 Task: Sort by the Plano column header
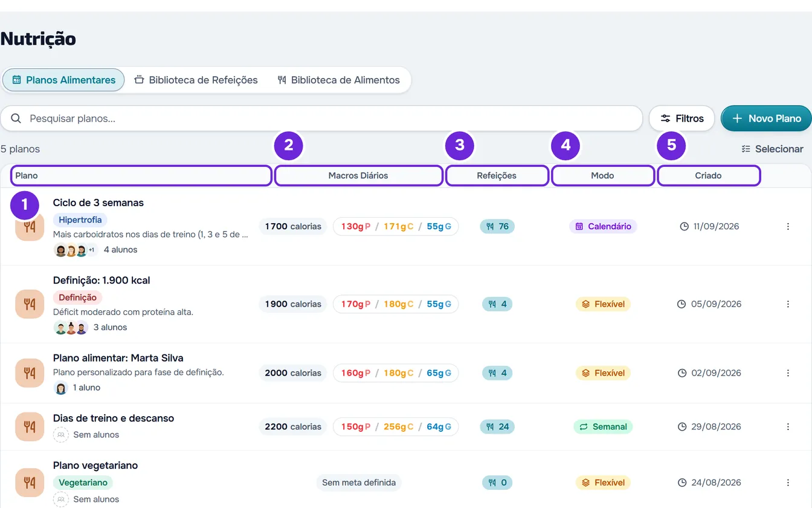[141, 175]
